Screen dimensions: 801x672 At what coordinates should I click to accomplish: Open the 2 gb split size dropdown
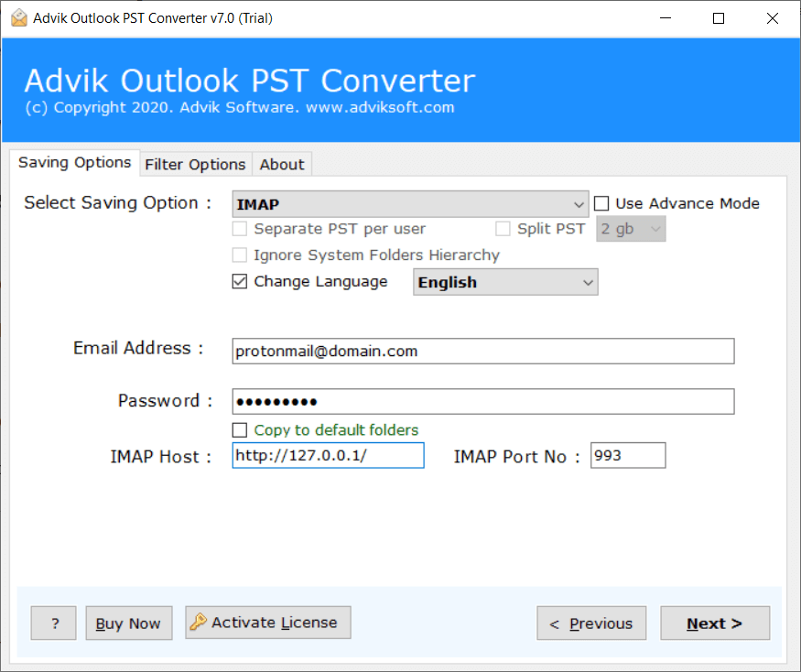(631, 229)
